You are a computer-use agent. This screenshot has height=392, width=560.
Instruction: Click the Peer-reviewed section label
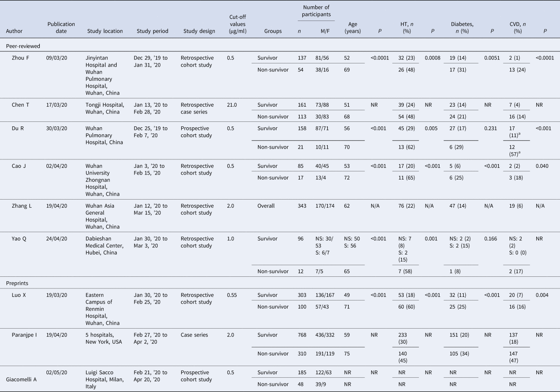tap(24, 46)
